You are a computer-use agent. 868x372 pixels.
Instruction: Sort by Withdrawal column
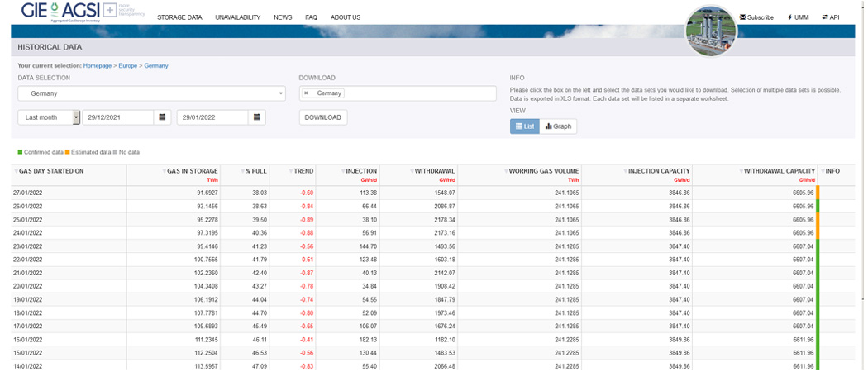point(432,172)
